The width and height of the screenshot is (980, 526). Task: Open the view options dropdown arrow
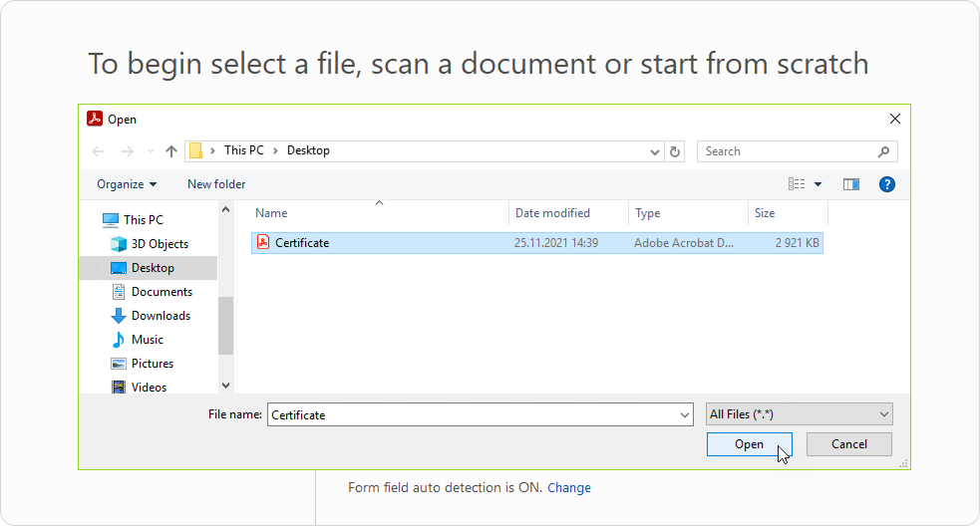pyautogui.click(x=818, y=184)
